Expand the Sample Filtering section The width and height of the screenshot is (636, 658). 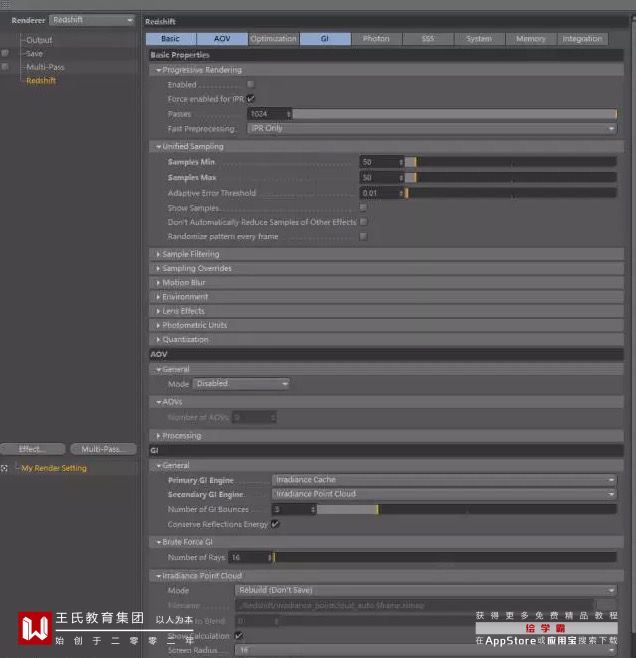point(386,254)
